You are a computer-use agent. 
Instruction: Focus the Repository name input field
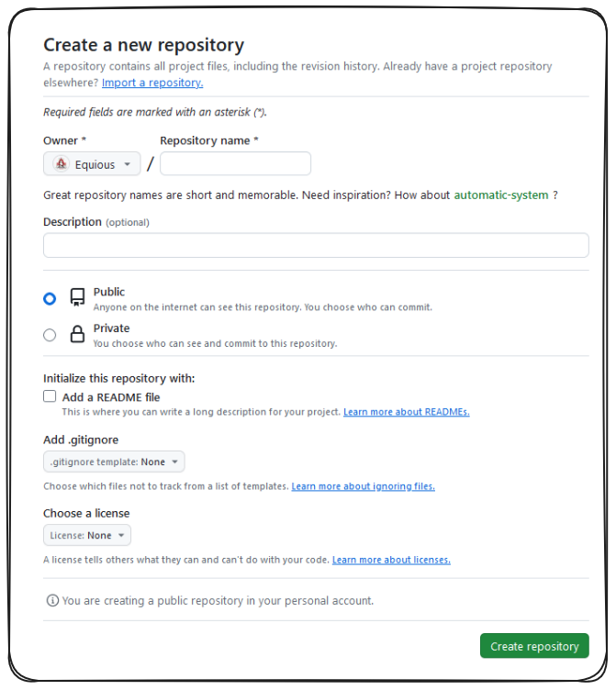pyautogui.click(x=235, y=164)
